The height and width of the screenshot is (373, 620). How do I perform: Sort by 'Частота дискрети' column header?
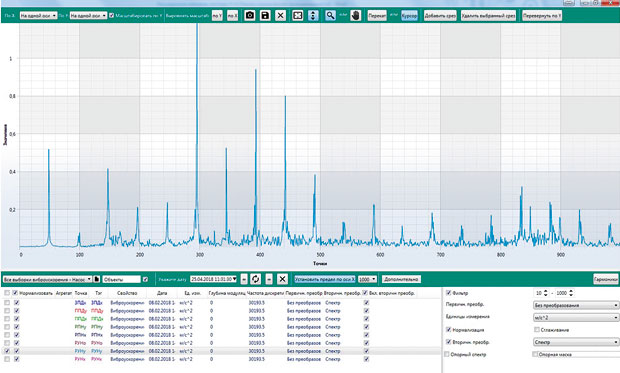(x=265, y=293)
